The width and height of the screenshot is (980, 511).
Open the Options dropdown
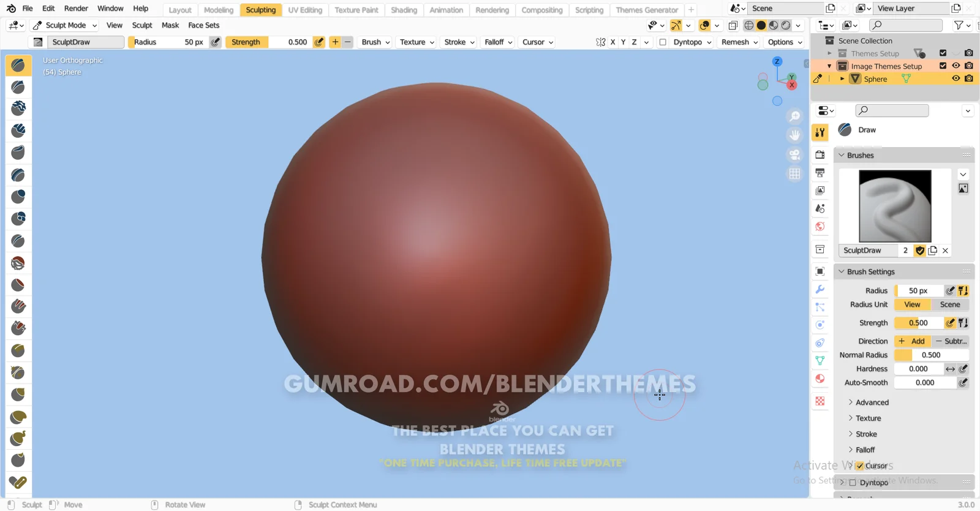[x=785, y=42]
